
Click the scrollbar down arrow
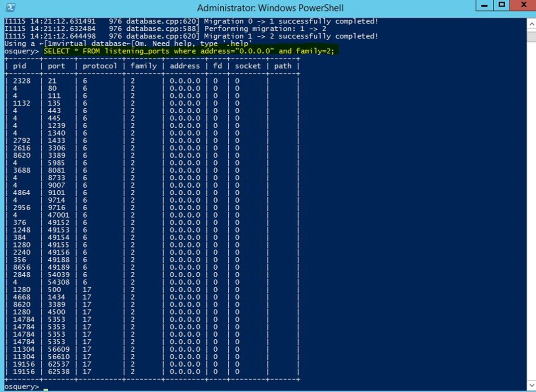pyautogui.click(x=531, y=386)
